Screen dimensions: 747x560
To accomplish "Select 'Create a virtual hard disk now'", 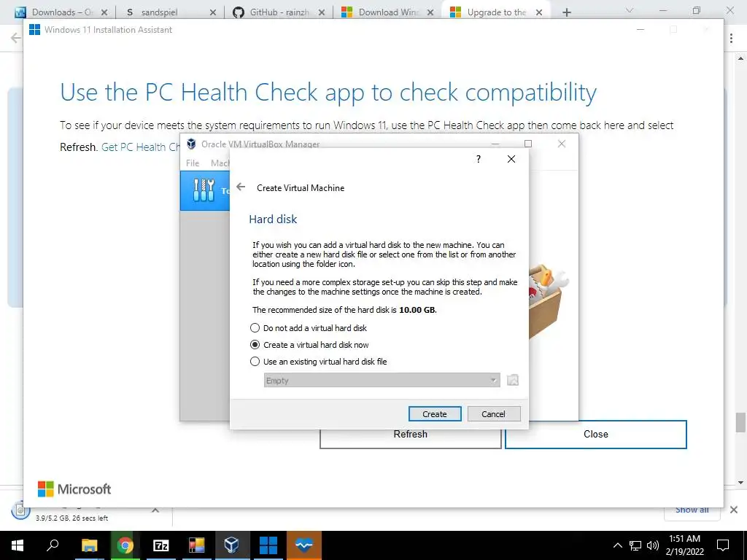I will point(309,345).
